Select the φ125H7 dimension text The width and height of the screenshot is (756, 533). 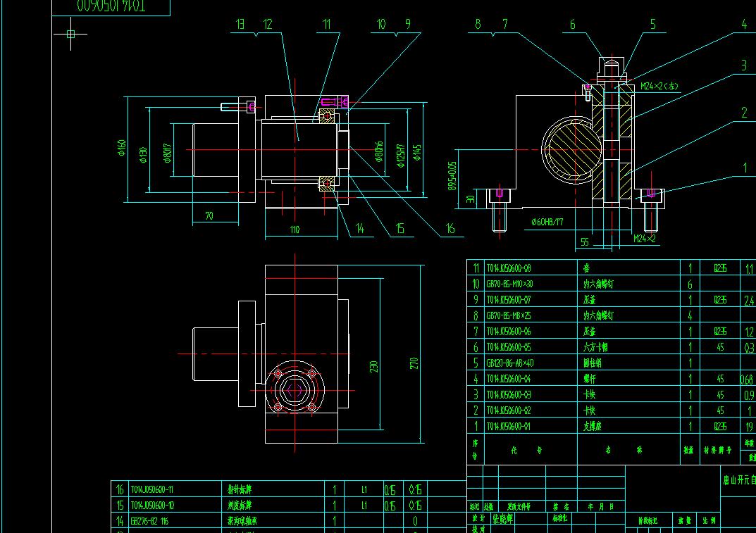tap(401, 156)
